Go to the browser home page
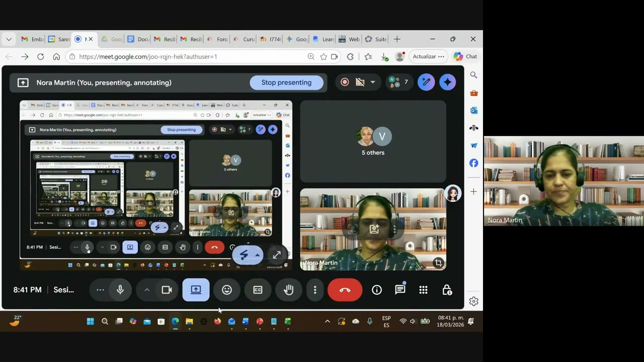This screenshot has width=644, height=362. [x=56, y=57]
